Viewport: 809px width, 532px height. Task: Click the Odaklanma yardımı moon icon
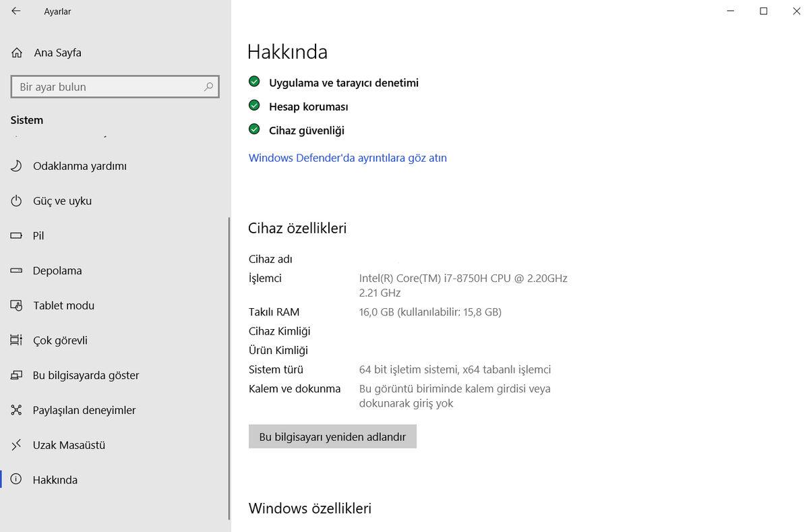click(x=17, y=166)
